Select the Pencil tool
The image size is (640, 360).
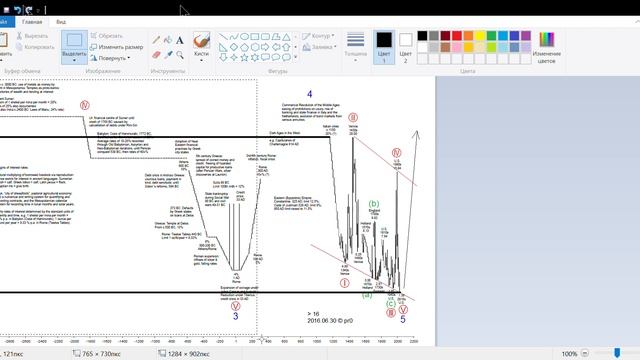[156, 40]
